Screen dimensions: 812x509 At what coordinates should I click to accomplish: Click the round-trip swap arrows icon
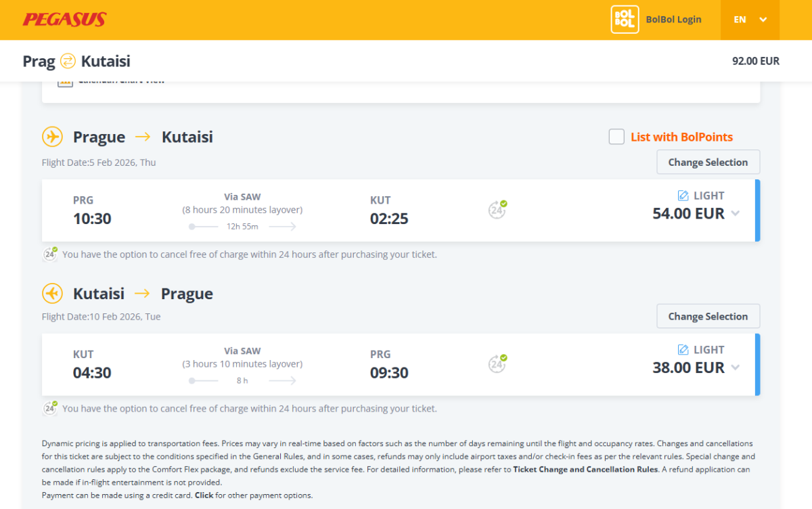[x=68, y=61]
